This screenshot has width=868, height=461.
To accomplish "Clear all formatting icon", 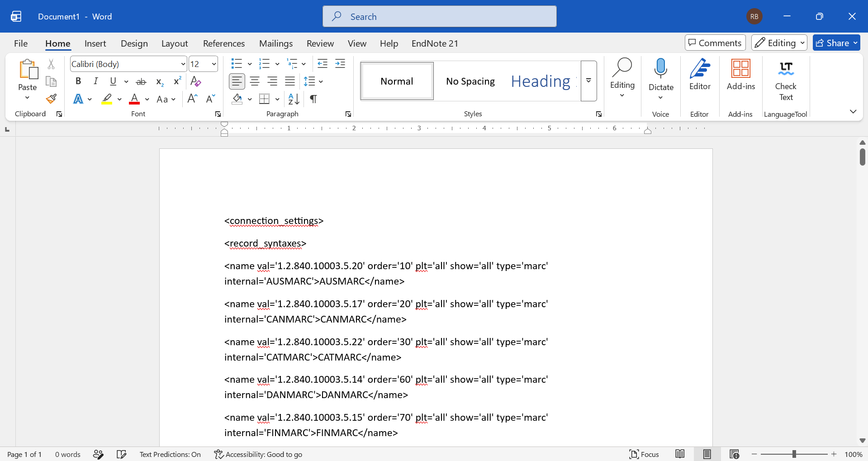I will [x=195, y=81].
